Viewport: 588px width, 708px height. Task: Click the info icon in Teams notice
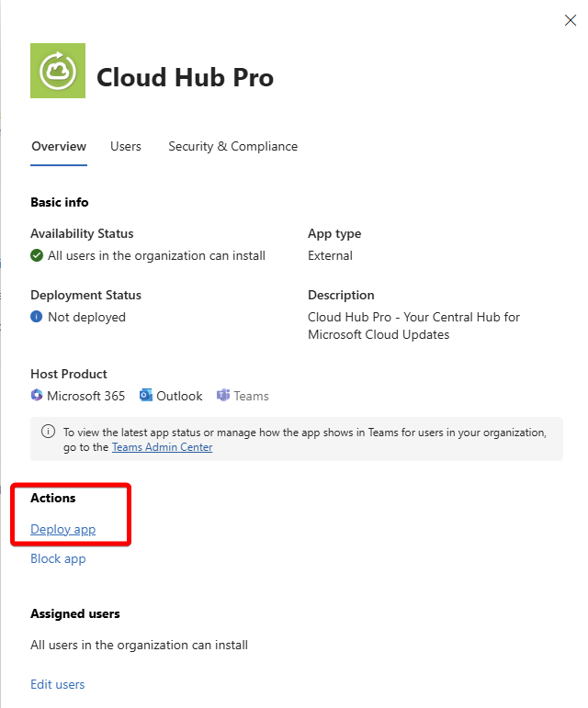tap(49, 432)
